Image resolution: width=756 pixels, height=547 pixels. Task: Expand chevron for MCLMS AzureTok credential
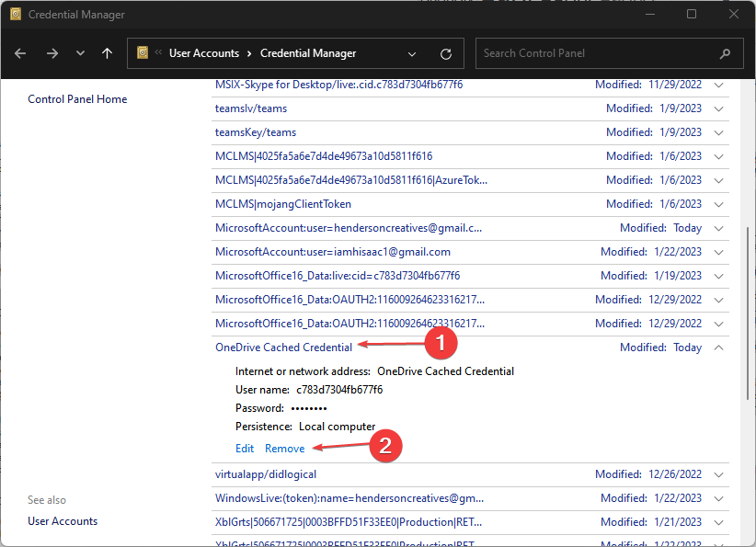(718, 181)
